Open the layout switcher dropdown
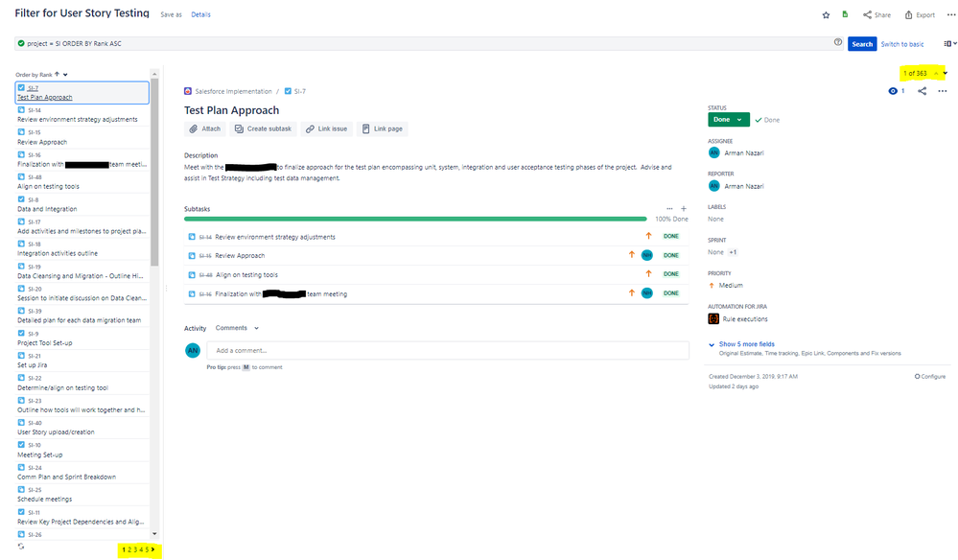This screenshot has height=560, width=958. (x=949, y=43)
